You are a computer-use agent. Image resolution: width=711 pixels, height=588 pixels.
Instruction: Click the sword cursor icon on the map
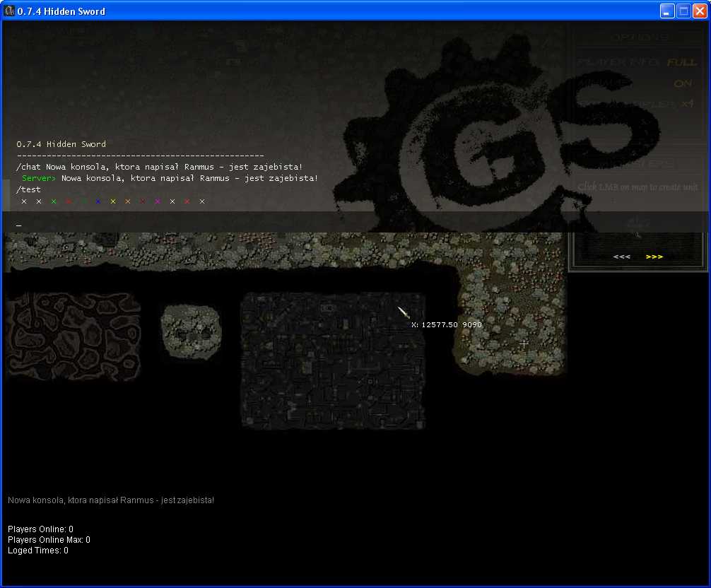pyautogui.click(x=404, y=312)
